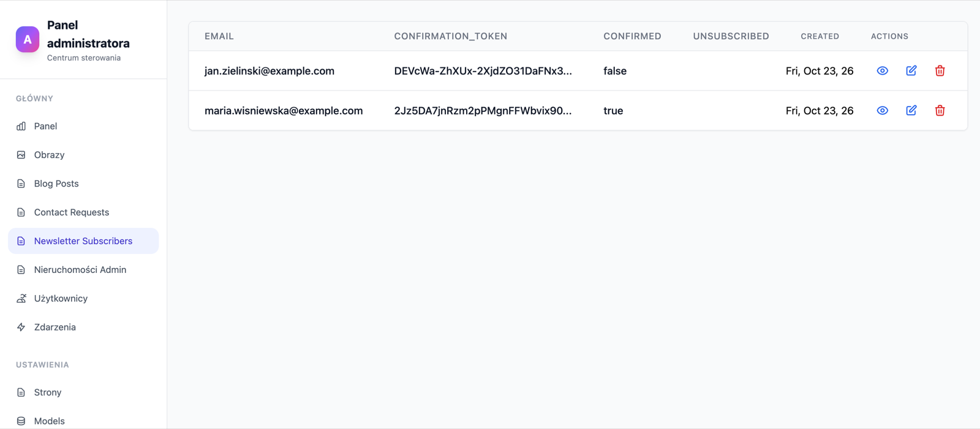This screenshot has height=429, width=980.
Task: Select Newsletter Subscribers menu item
Action: point(83,241)
